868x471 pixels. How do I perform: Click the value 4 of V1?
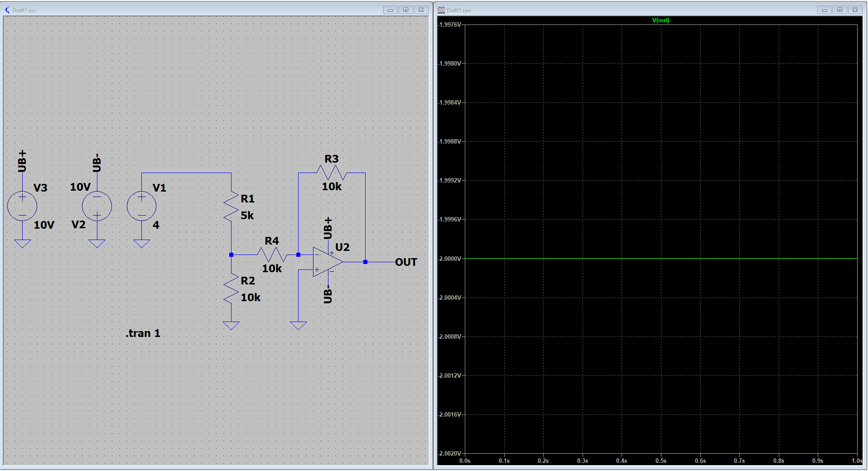point(156,225)
